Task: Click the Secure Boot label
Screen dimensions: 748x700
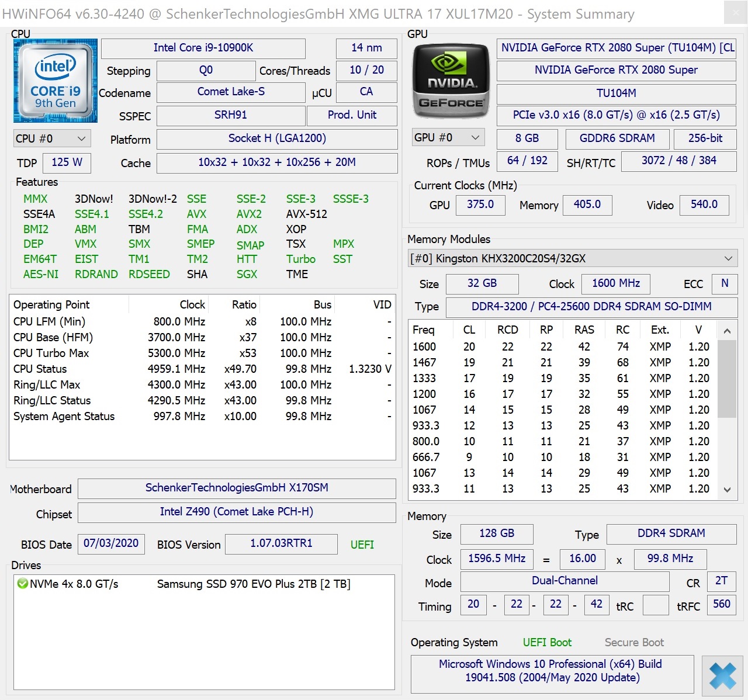Action: [x=634, y=643]
